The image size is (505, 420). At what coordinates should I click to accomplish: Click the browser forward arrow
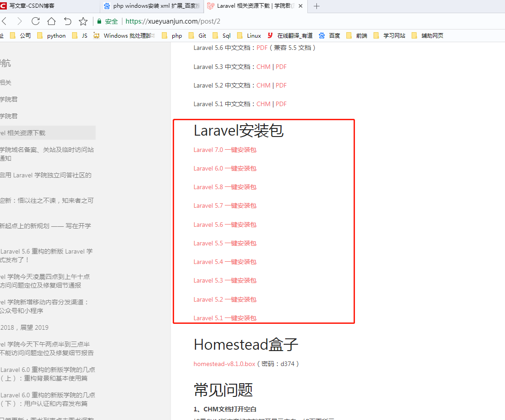click(x=19, y=21)
